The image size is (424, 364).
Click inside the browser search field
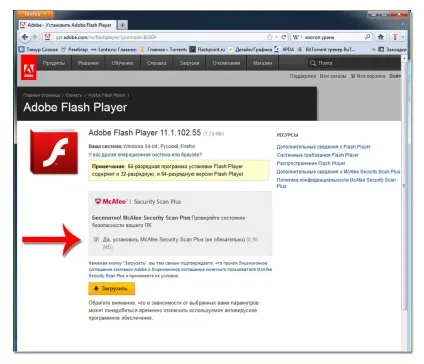333,37
